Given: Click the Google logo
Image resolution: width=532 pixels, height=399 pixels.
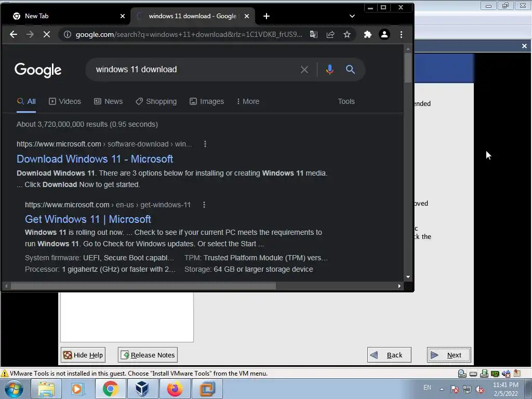Looking at the screenshot, I should pos(38,70).
